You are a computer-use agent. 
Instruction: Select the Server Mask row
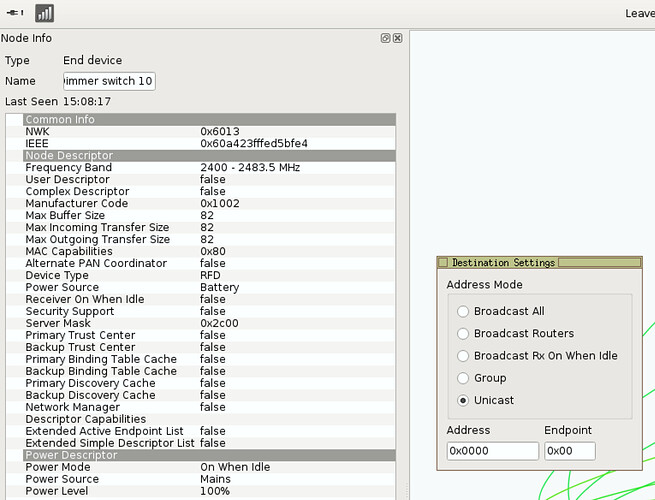[201, 323]
